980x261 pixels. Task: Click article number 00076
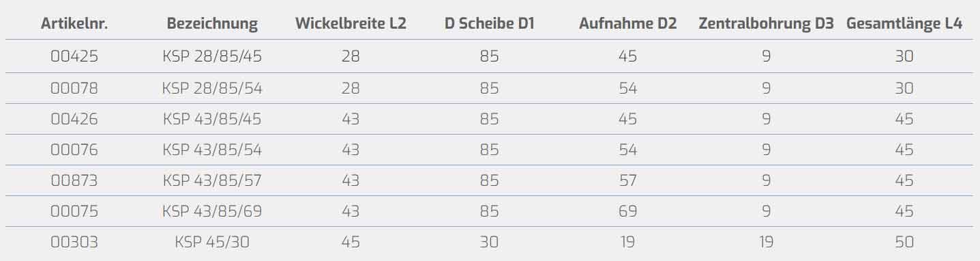coord(74,150)
